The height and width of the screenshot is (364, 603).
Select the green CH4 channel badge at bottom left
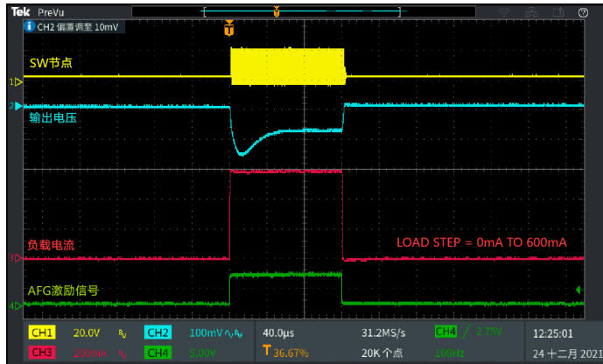pyautogui.click(x=158, y=353)
